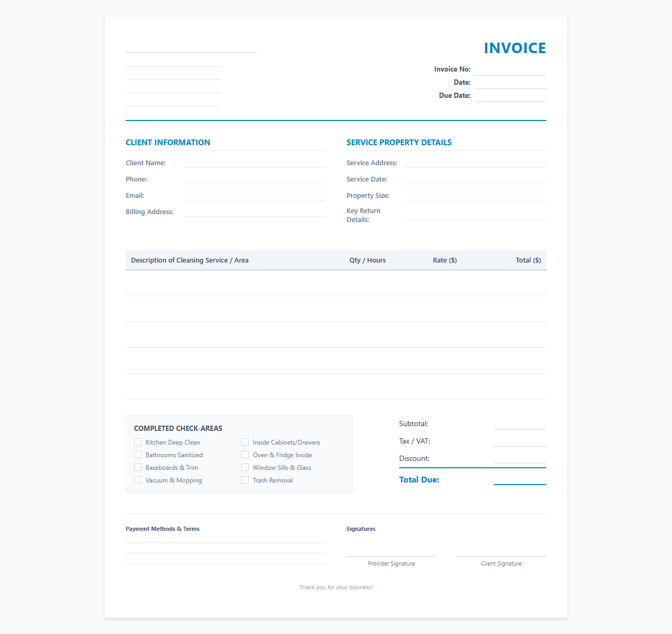The image size is (672, 634).
Task: Tick the Oven & Fridge Inside checkbox
Action: point(245,455)
